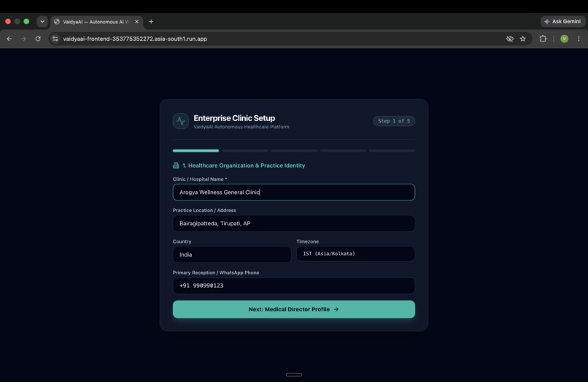This screenshot has width=588, height=382.
Task: Focus the Clinic / Hospital Name field
Action: point(294,192)
